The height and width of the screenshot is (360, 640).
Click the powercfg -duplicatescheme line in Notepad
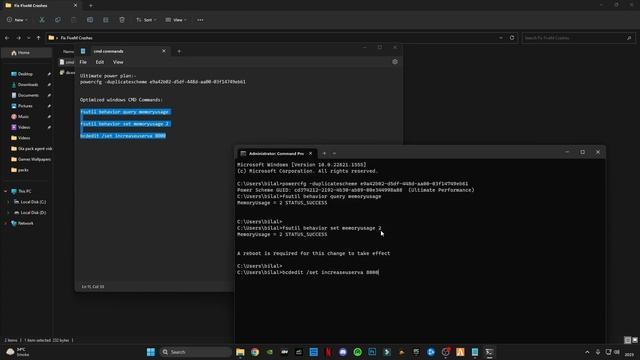pyautogui.click(x=163, y=82)
